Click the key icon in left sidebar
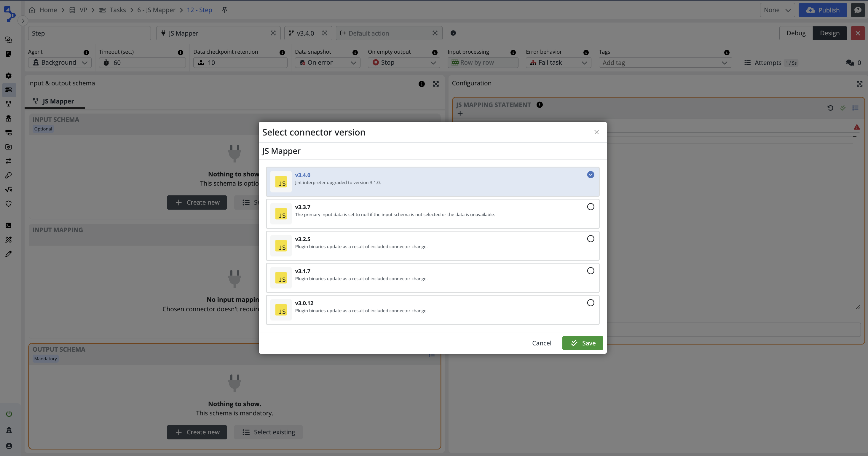Image resolution: width=868 pixels, height=456 pixels. [x=9, y=175]
